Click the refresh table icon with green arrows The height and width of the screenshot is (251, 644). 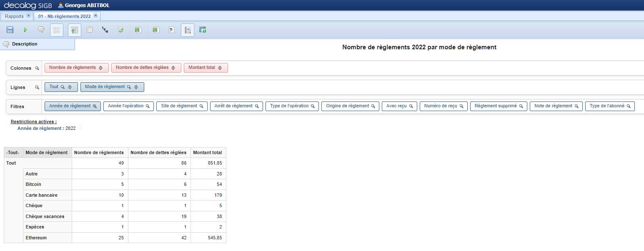(x=120, y=30)
